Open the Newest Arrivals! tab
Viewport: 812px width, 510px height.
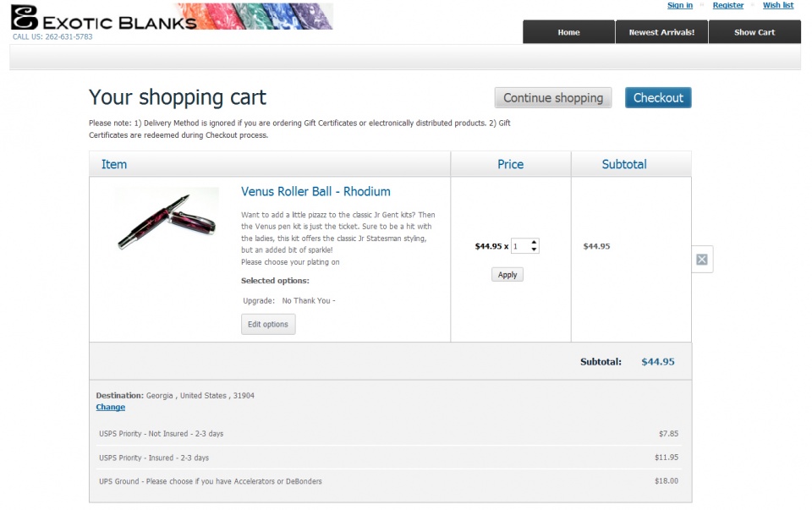tap(661, 32)
